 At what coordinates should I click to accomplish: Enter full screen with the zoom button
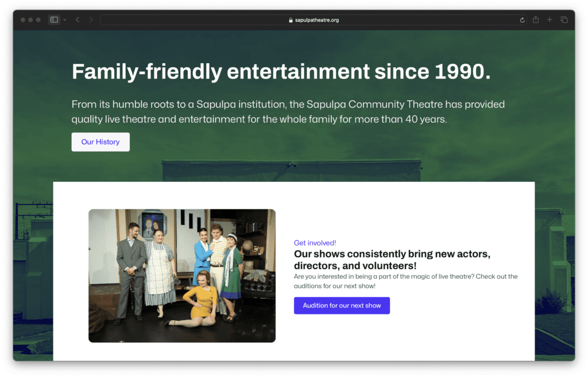[x=38, y=20]
